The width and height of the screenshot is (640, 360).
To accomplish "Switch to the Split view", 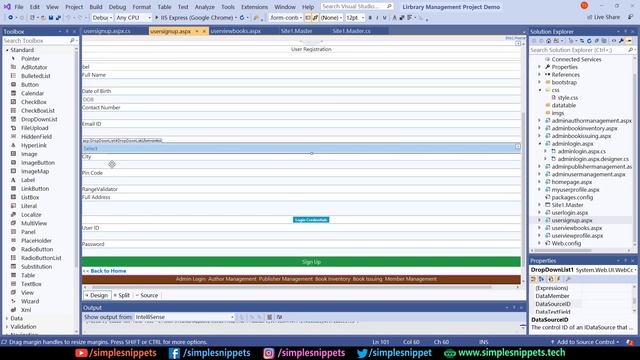I will coord(122,295).
